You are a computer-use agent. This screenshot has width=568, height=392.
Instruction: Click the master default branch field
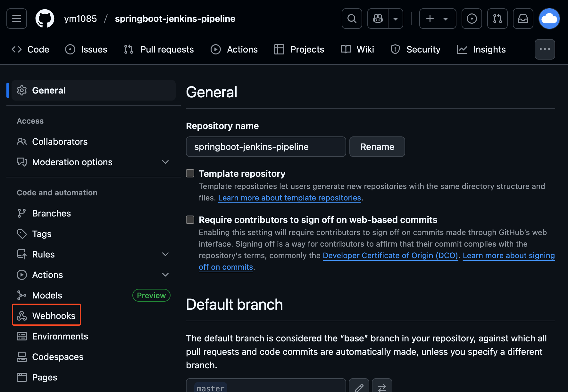(266, 386)
